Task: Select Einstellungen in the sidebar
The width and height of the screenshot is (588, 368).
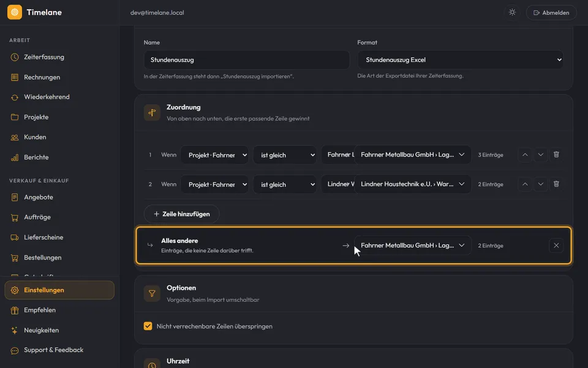Action: (x=59, y=290)
